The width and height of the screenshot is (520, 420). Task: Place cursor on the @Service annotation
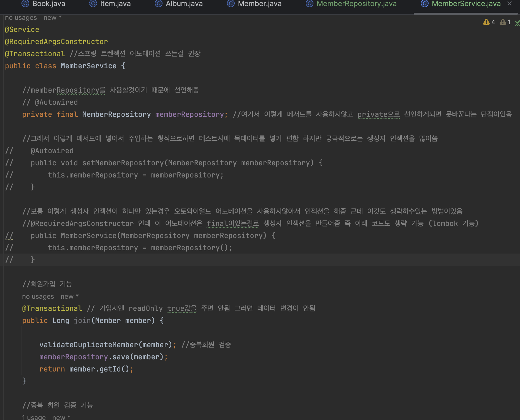[x=22, y=29]
